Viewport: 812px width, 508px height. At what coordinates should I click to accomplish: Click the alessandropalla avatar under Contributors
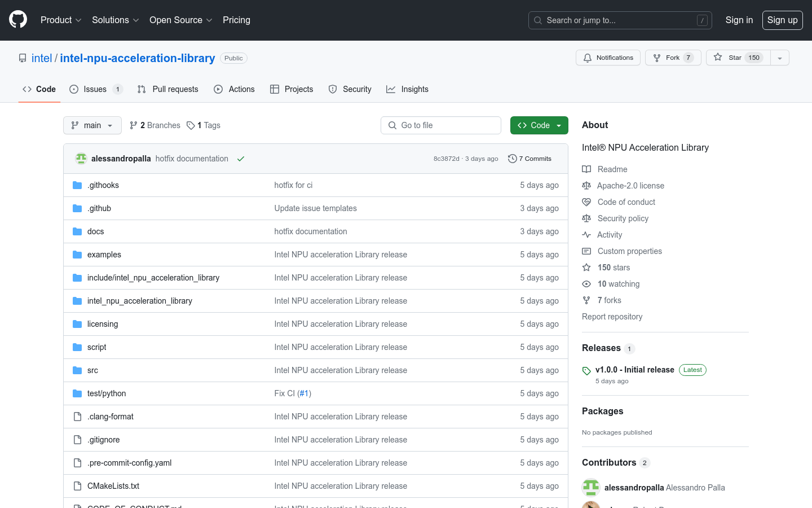tap(591, 488)
